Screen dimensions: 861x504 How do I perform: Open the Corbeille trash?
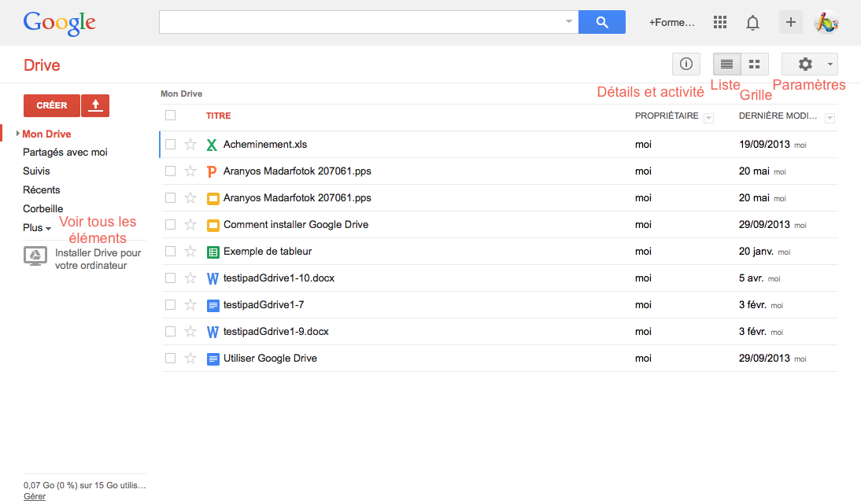click(x=42, y=208)
